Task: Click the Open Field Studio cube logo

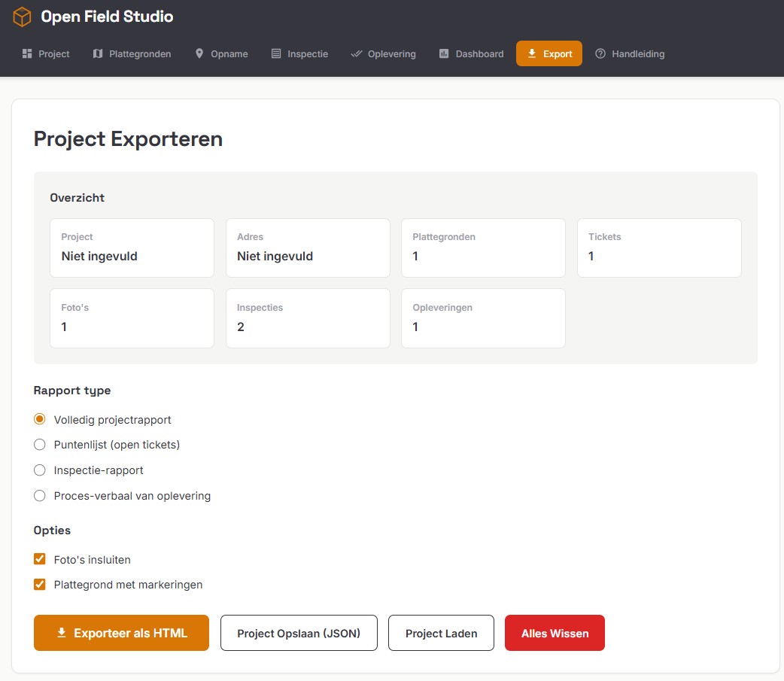Action: coord(23,17)
